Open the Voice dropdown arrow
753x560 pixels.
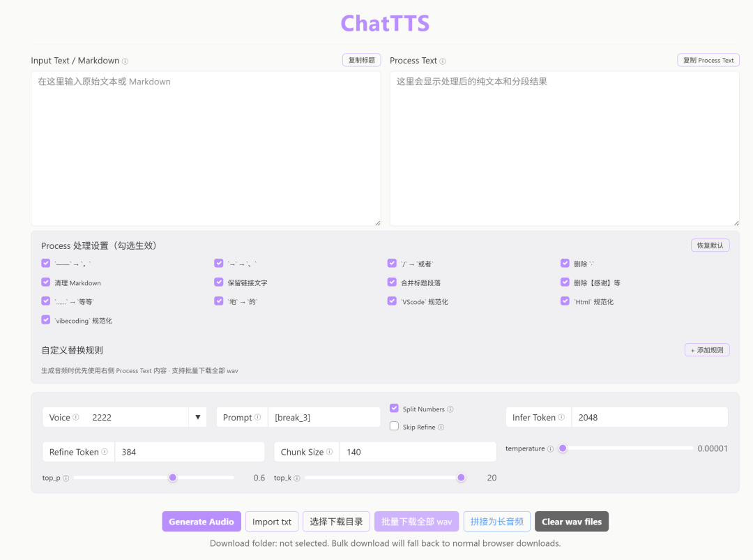198,417
